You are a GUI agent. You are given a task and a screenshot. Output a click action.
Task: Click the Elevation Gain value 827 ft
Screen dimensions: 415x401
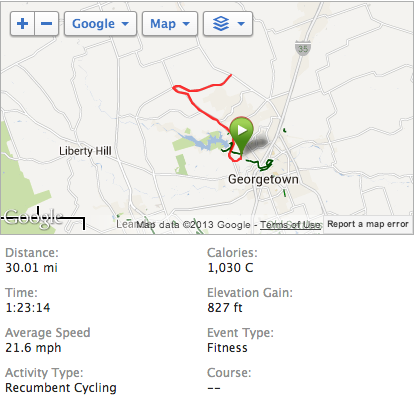coord(225,307)
